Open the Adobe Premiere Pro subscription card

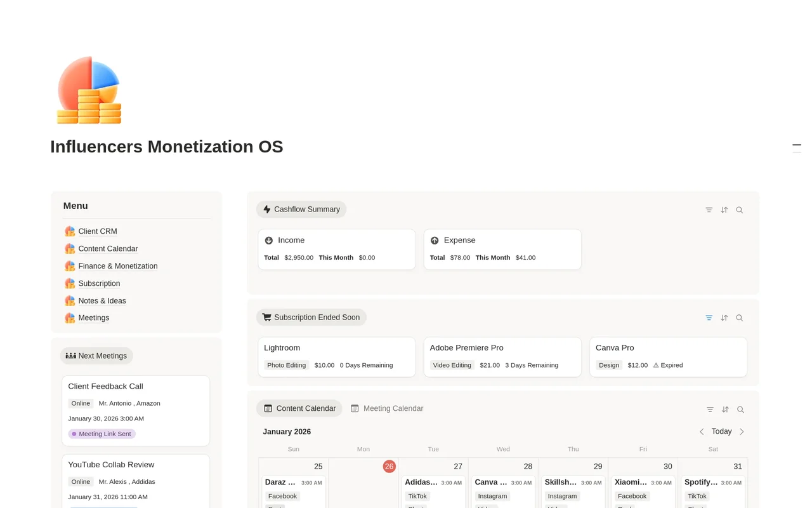pos(502,357)
